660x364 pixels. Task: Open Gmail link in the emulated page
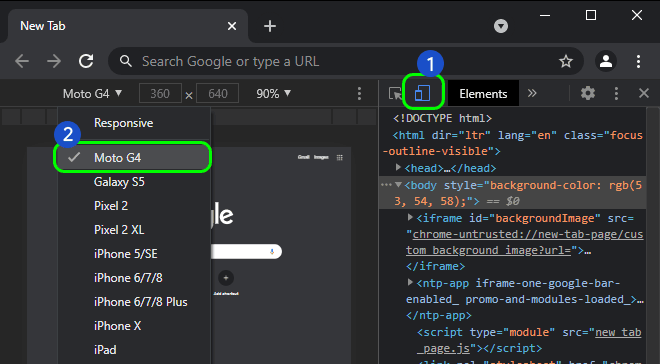point(303,157)
